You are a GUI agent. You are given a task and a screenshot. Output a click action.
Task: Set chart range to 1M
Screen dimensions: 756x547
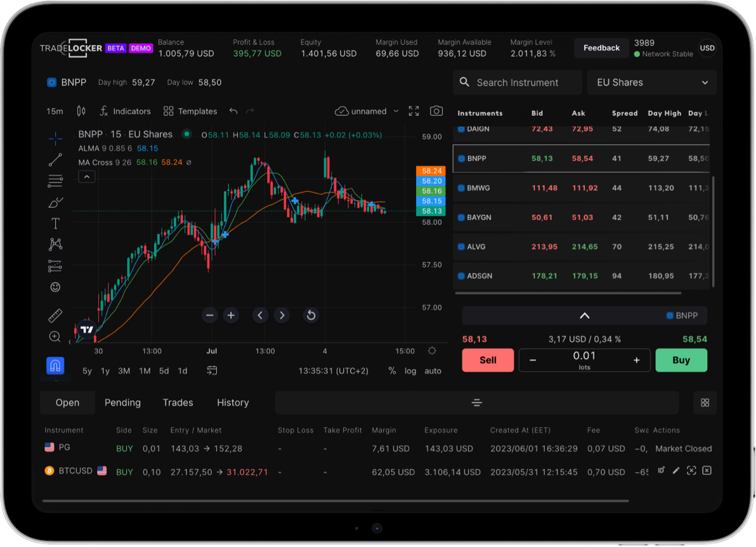[x=145, y=371]
